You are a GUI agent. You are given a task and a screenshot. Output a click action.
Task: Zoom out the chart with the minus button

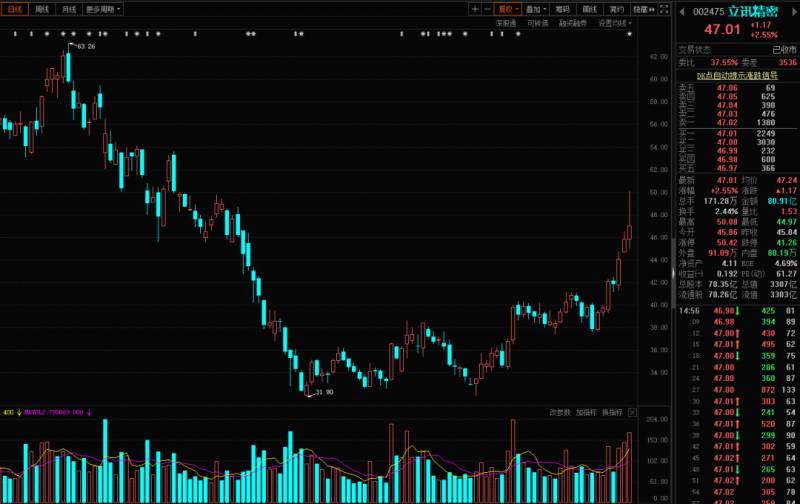[487, 9]
